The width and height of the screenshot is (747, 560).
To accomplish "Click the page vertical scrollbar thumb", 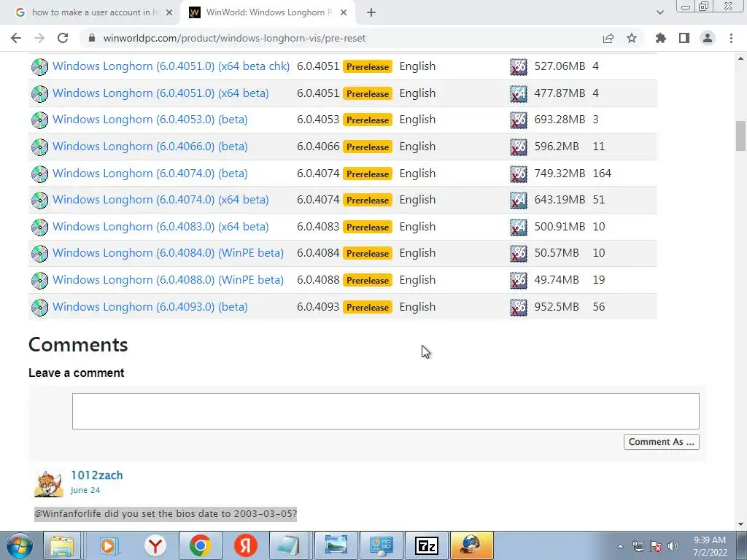I will (x=740, y=136).
